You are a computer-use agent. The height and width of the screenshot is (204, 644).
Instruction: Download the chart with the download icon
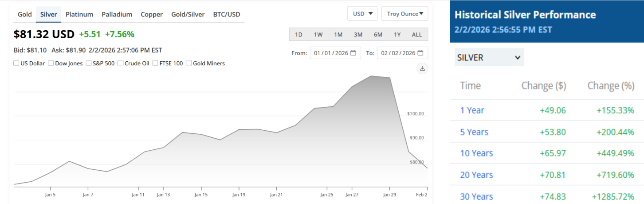point(422,68)
